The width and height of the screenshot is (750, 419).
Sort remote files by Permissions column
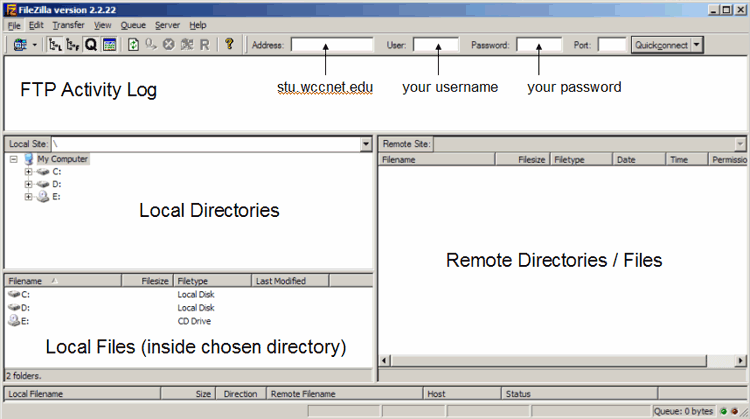(x=728, y=159)
